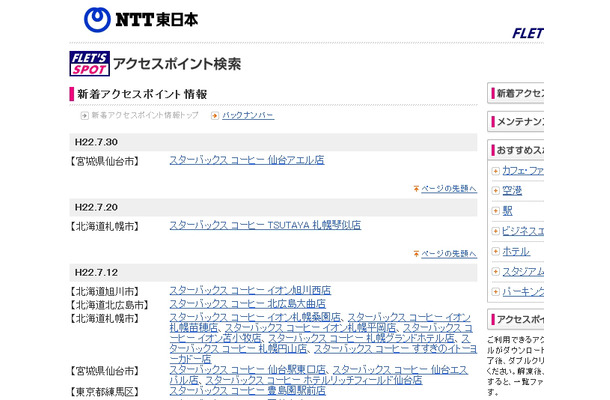Click ページの先頭へ link under H22.7.20
This screenshot has height=400, width=610.
pyautogui.click(x=449, y=254)
